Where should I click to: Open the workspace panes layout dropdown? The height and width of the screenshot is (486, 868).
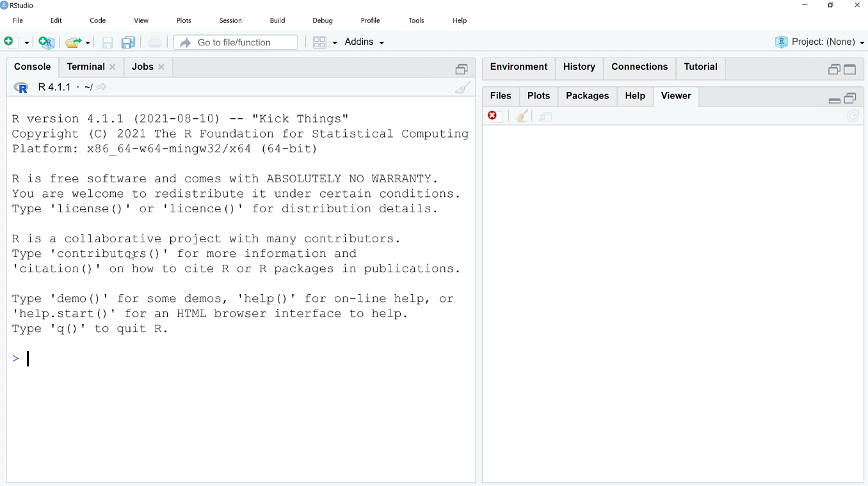click(325, 42)
